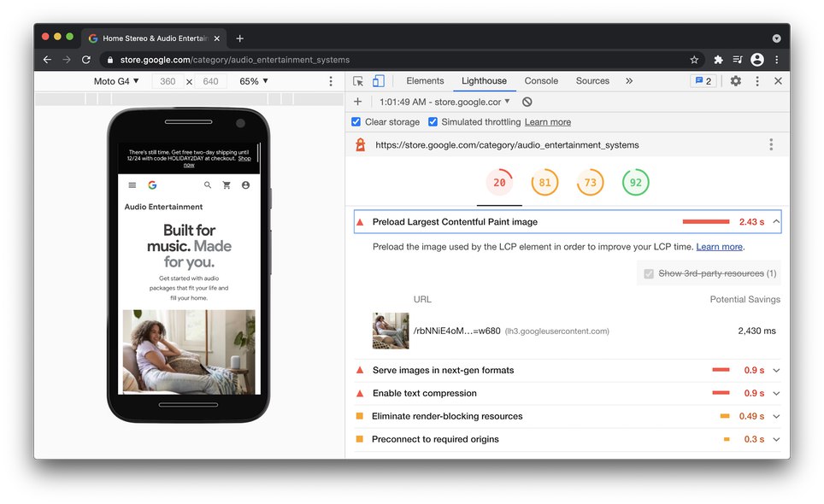Click Shop now link in promo banner
The height and width of the screenshot is (504, 824).
tap(217, 161)
